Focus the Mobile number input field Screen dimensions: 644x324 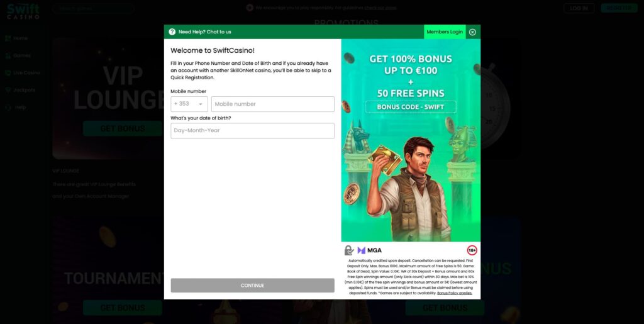[273, 104]
